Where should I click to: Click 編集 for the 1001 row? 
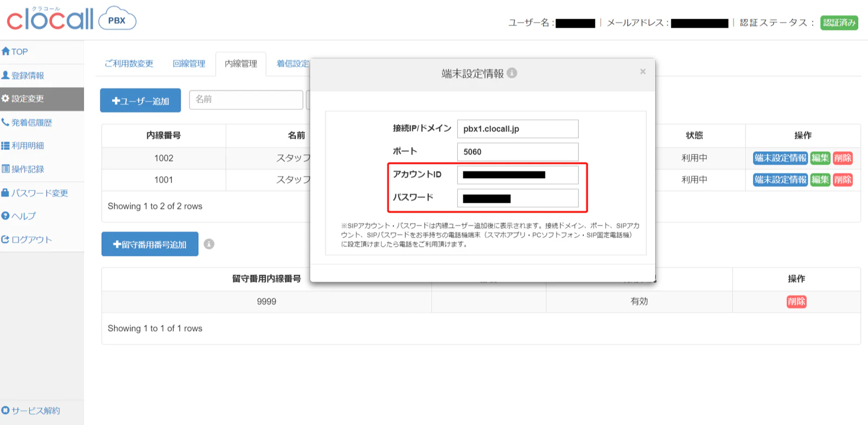tap(820, 179)
